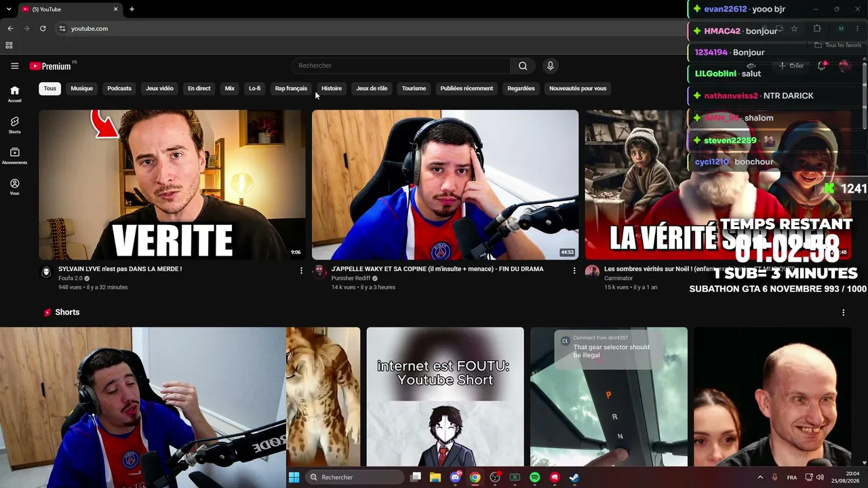
Task: Click the Windows taskbar Rechercher box
Action: [x=355, y=477]
